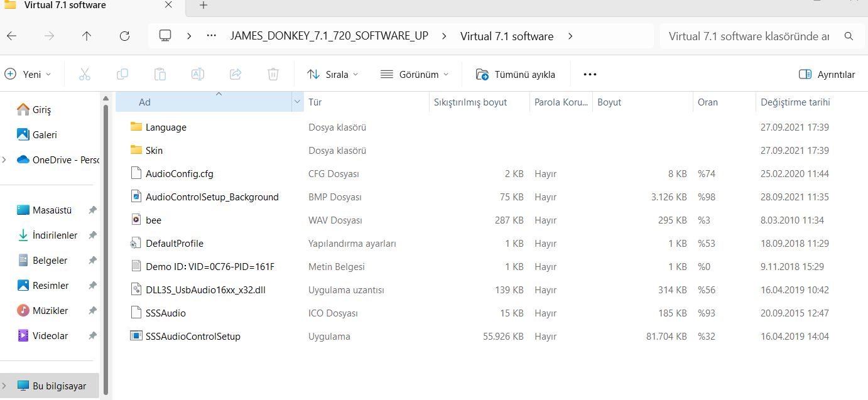Select the DefaultProfile file name
The height and width of the screenshot is (400, 868).
click(175, 243)
